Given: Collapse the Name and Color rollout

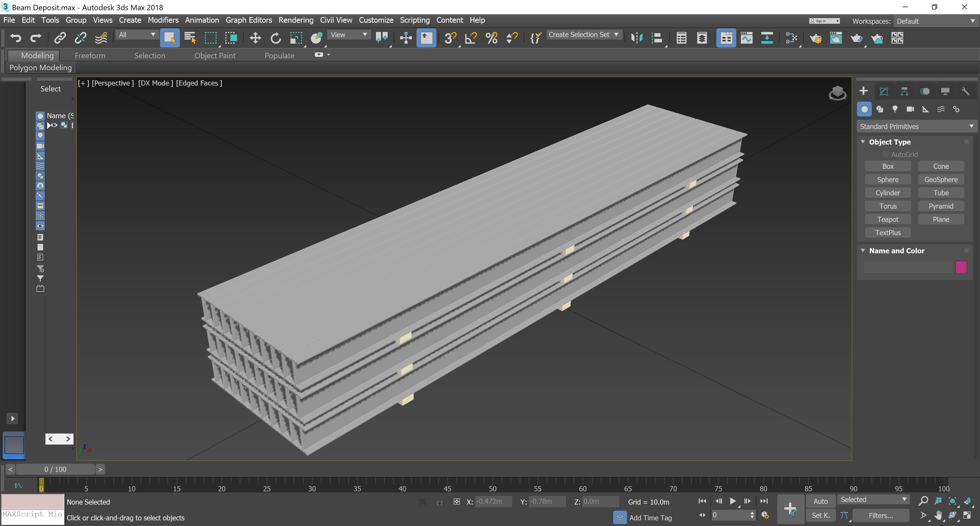Looking at the screenshot, I should (x=863, y=250).
